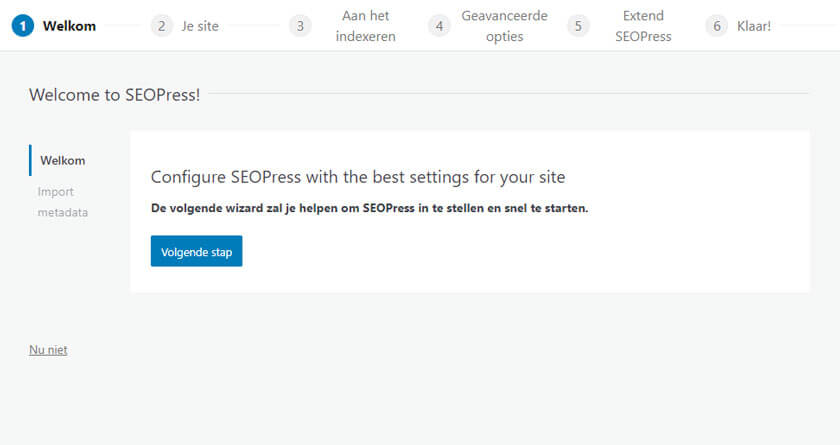
Task: Open the Geavanceerde opties step
Action: pyautogui.click(x=504, y=26)
